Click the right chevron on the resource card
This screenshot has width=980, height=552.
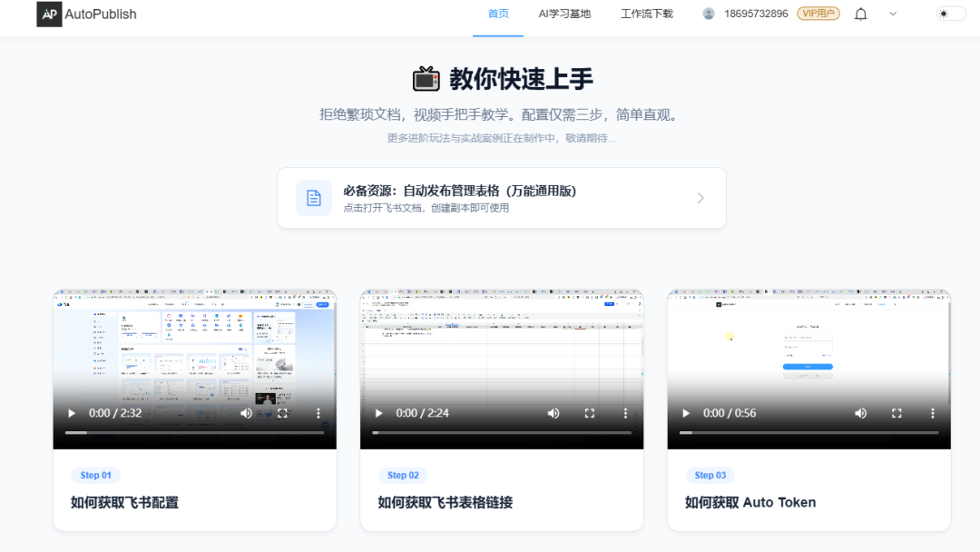pos(701,198)
